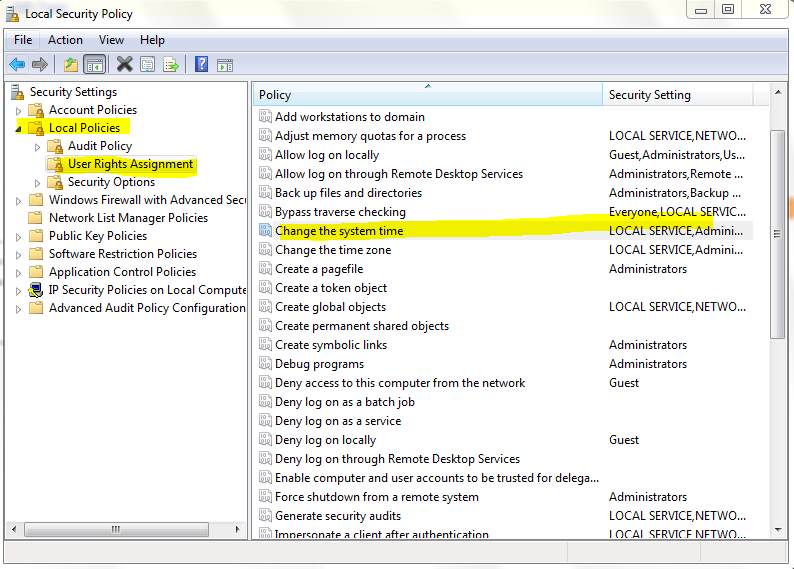The height and width of the screenshot is (569, 794).
Task: Click the policy list scroll down arrow
Action: pos(777,530)
